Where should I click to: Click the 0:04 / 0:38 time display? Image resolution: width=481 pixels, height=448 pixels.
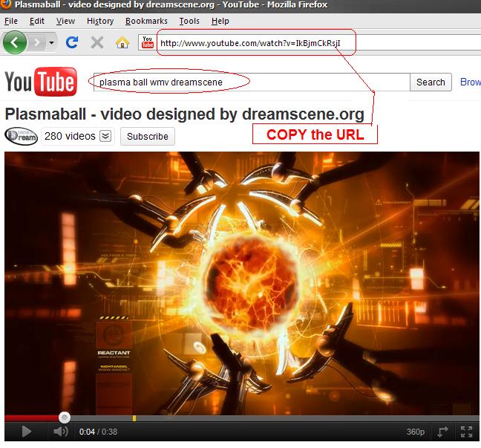coord(98,432)
